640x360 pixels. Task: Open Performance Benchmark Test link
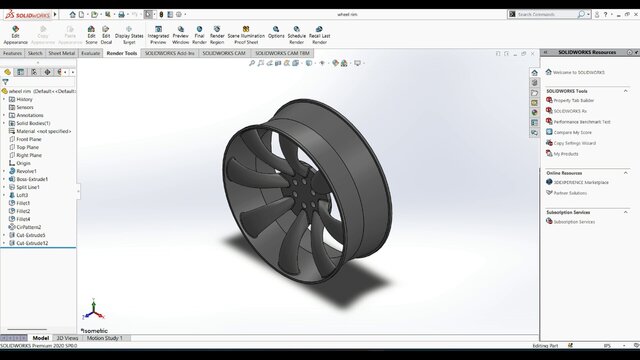[x=582, y=122]
